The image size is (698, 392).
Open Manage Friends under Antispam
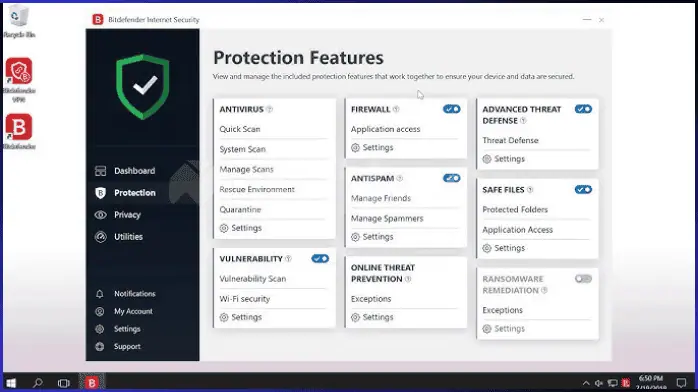point(381,198)
